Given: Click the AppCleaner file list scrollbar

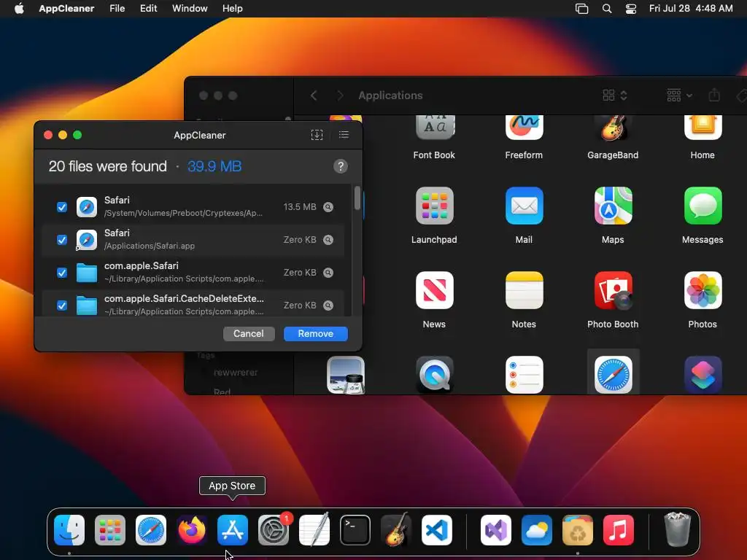Looking at the screenshot, I should click(357, 198).
